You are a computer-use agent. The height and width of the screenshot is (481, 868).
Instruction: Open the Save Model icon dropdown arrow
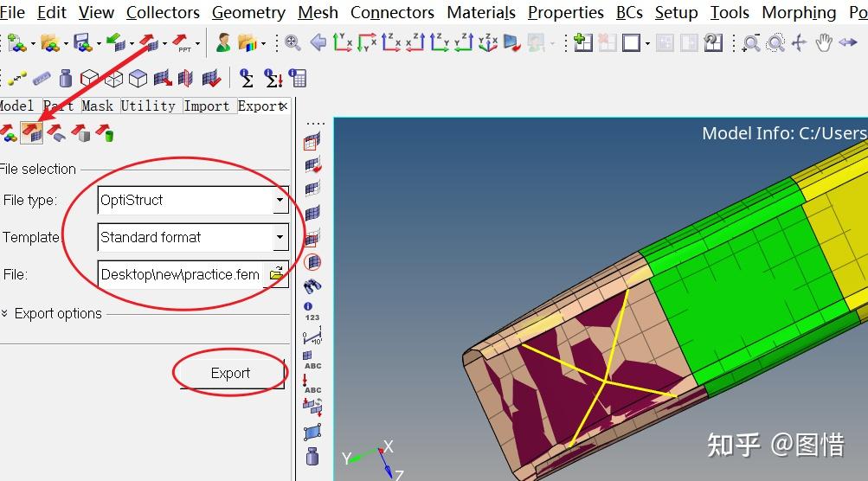pyautogui.click(x=99, y=44)
